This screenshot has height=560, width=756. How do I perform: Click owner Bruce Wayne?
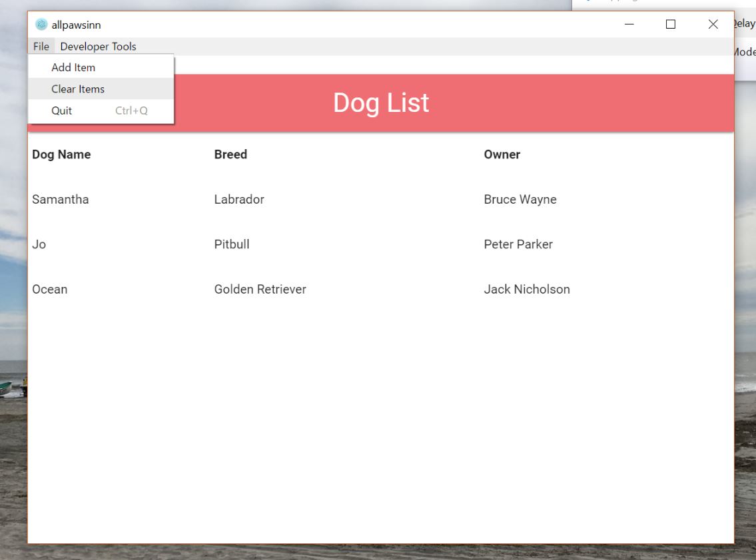(x=520, y=200)
